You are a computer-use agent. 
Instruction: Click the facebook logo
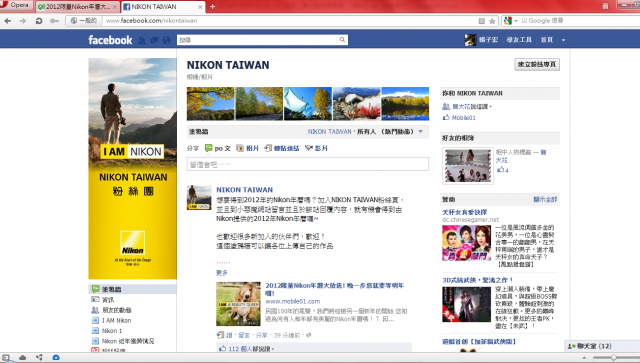point(110,40)
